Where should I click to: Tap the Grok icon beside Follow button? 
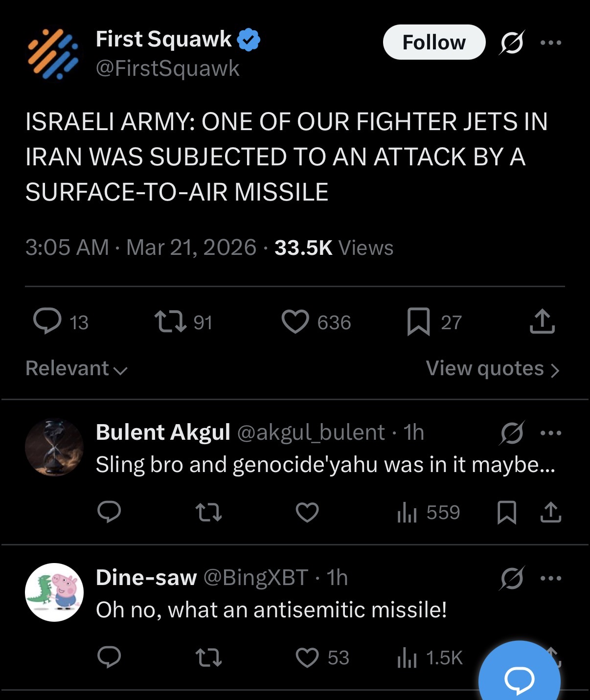(512, 43)
